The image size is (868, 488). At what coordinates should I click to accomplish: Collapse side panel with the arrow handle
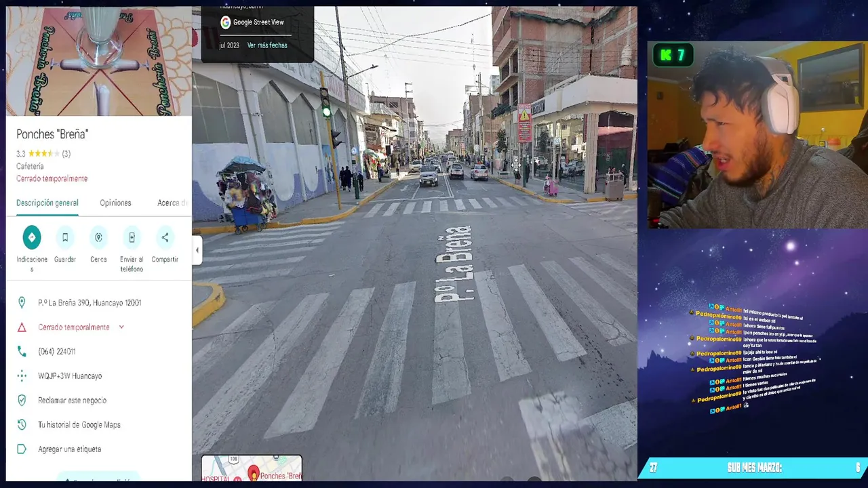[x=197, y=250]
